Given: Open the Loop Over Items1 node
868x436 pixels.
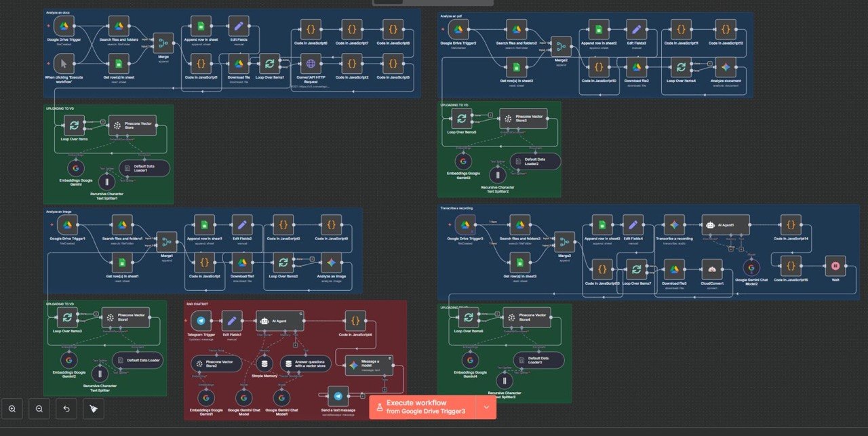Looking at the screenshot, I should coord(269,64).
